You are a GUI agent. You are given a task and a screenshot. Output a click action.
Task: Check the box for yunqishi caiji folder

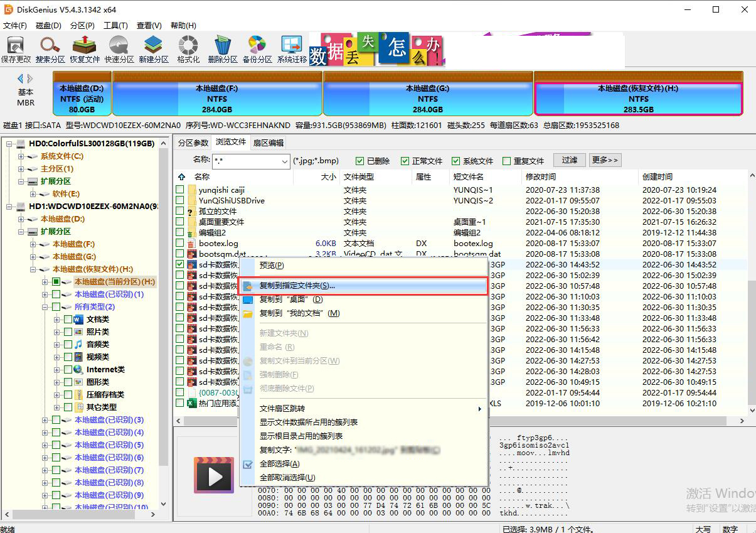pos(180,190)
